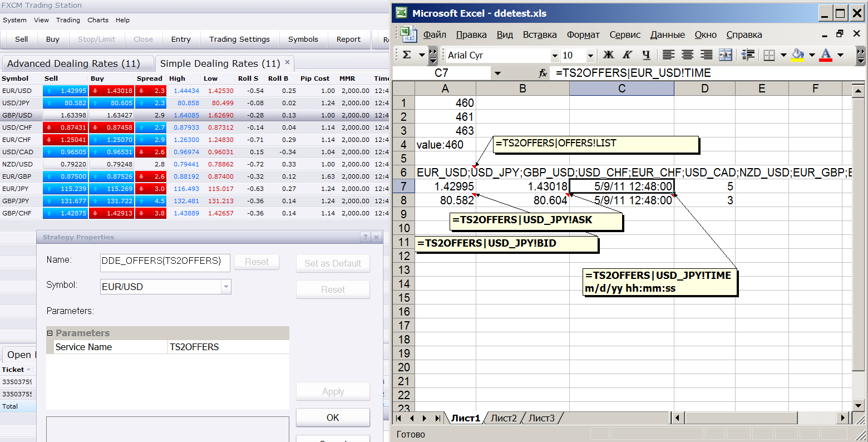Open the font size dropdown

click(x=590, y=55)
